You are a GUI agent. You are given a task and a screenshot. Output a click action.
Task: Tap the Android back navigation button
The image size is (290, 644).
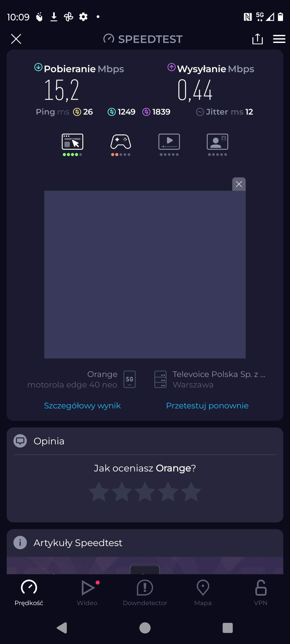pos(62,628)
